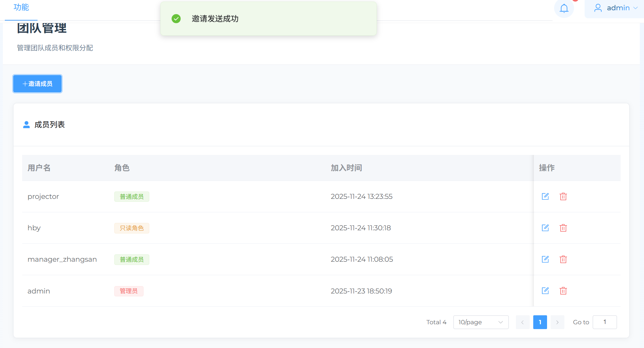Image resolution: width=644 pixels, height=348 pixels.
Task: Delete the hby member
Action: (563, 228)
